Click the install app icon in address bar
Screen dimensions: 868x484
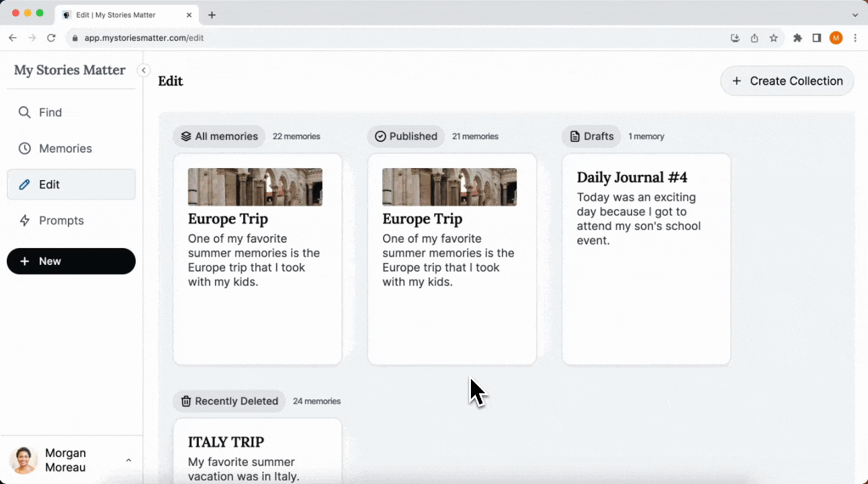pos(735,38)
